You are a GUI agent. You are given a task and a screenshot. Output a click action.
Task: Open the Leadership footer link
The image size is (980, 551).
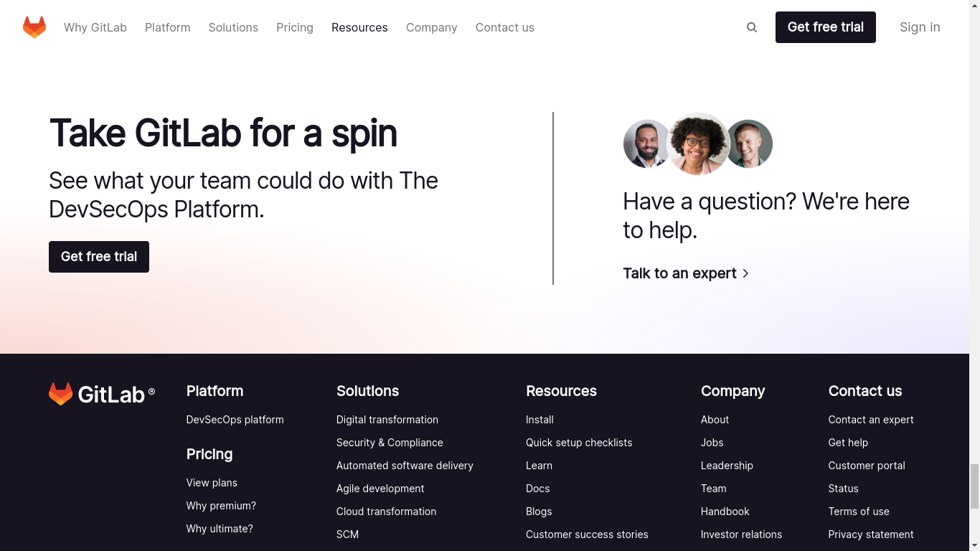point(727,466)
